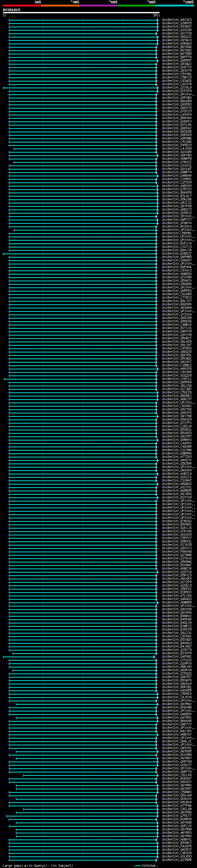
Task: Select hit label UniRef100_A9TWJ0
Action: click(x=177, y=40)
